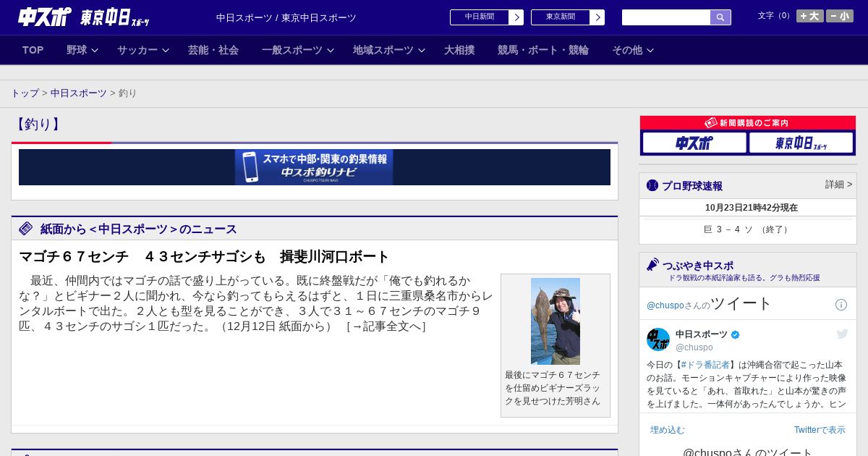Go to TOP in navigation bar
Image resolution: width=868 pixels, height=456 pixels.
tap(33, 50)
